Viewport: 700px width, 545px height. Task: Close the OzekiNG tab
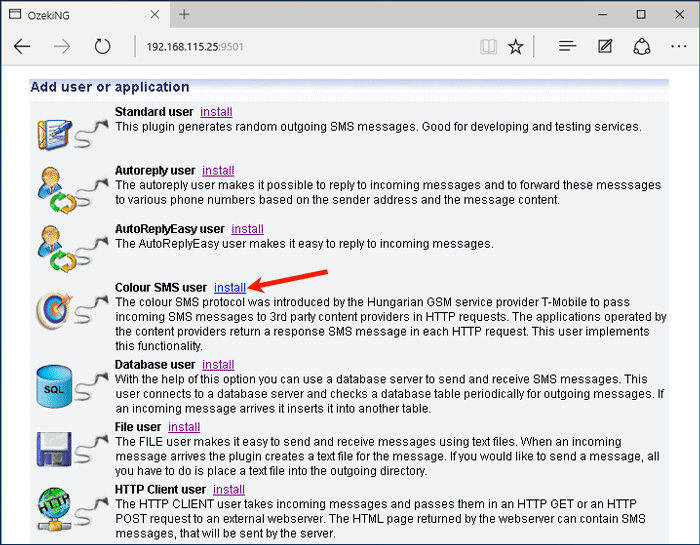point(155,15)
